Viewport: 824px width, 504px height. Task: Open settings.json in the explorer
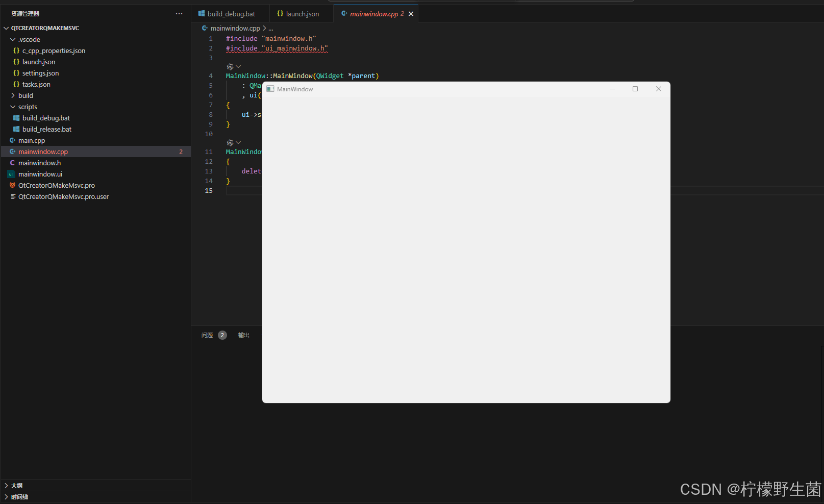(x=40, y=73)
